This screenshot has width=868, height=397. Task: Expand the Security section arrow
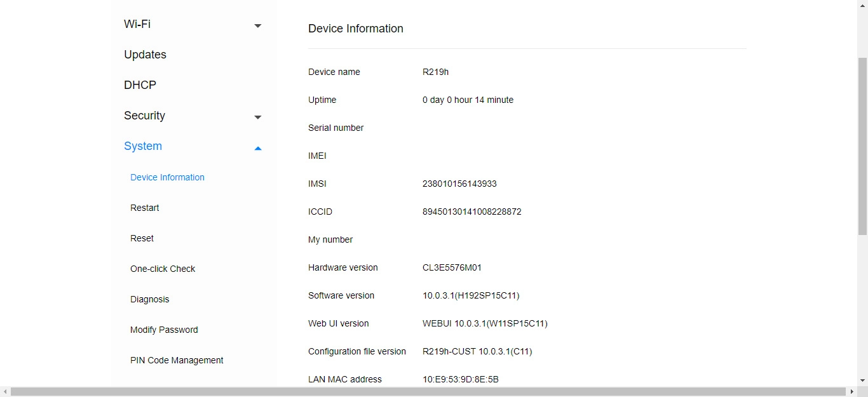tap(257, 117)
